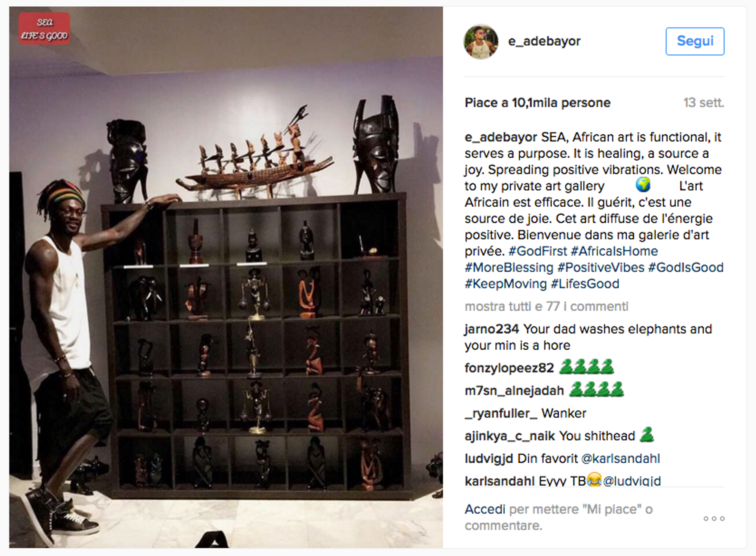
Task: Click the Accedi login link
Action: coord(485,509)
